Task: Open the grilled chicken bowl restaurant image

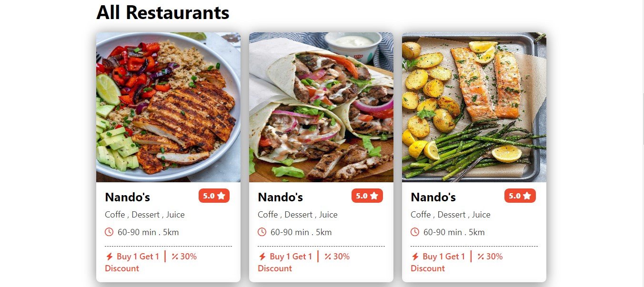Action: [x=168, y=107]
